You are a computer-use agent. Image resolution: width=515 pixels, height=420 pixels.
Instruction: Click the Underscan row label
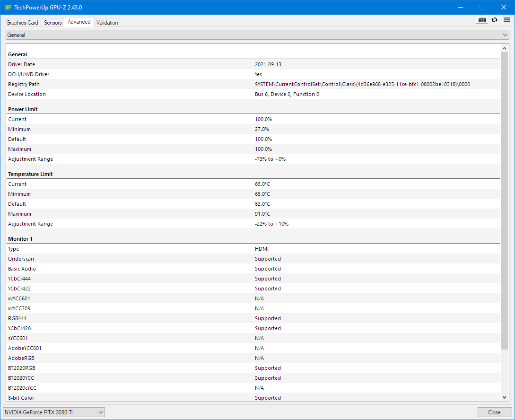click(x=21, y=259)
